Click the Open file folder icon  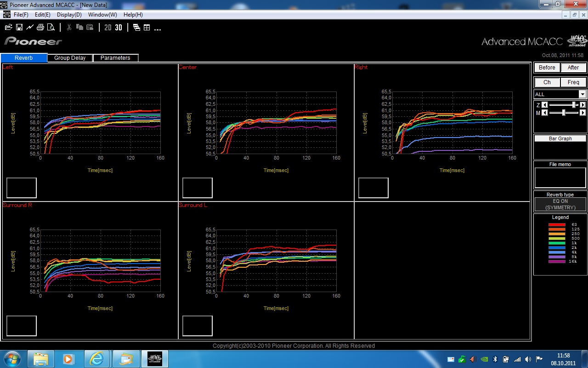[8, 28]
